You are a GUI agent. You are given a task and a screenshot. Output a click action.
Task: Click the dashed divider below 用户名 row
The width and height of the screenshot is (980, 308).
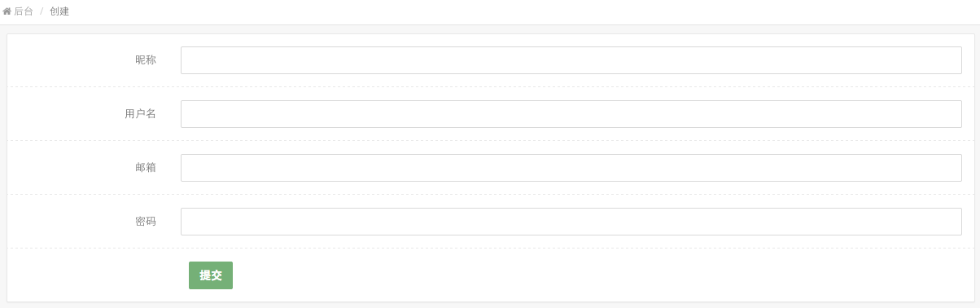coord(491,140)
